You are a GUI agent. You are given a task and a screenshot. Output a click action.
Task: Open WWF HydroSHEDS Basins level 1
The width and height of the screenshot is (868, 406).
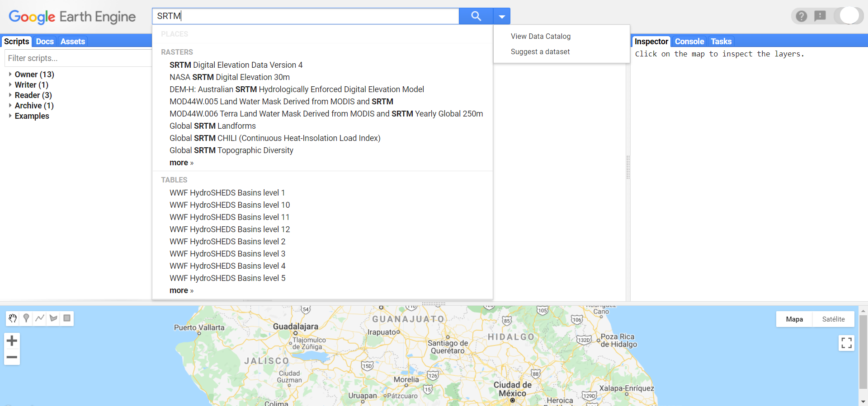click(x=227, y=193)
